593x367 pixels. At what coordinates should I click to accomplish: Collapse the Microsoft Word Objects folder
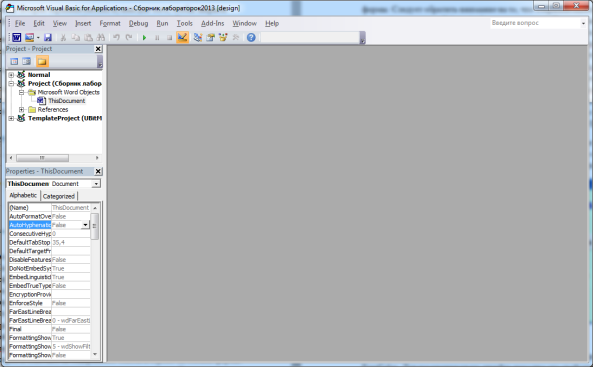pyautogui.click(x=22, y=92)
